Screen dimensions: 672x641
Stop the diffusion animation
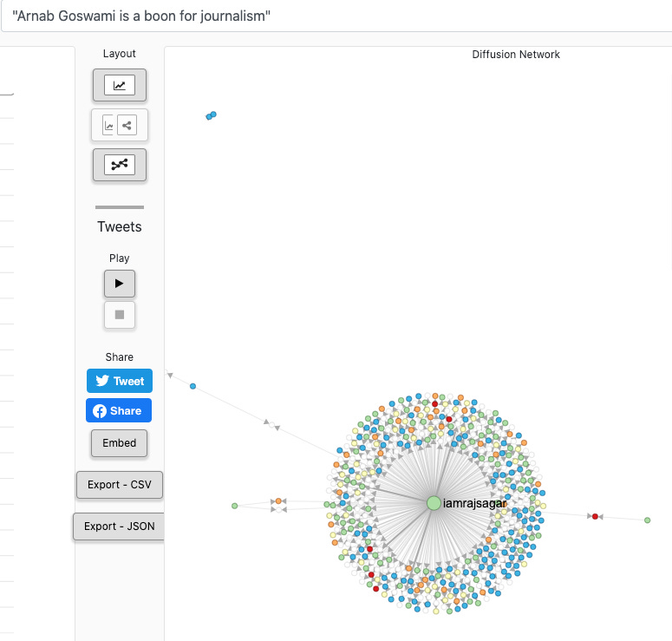[x=120, y=315]
